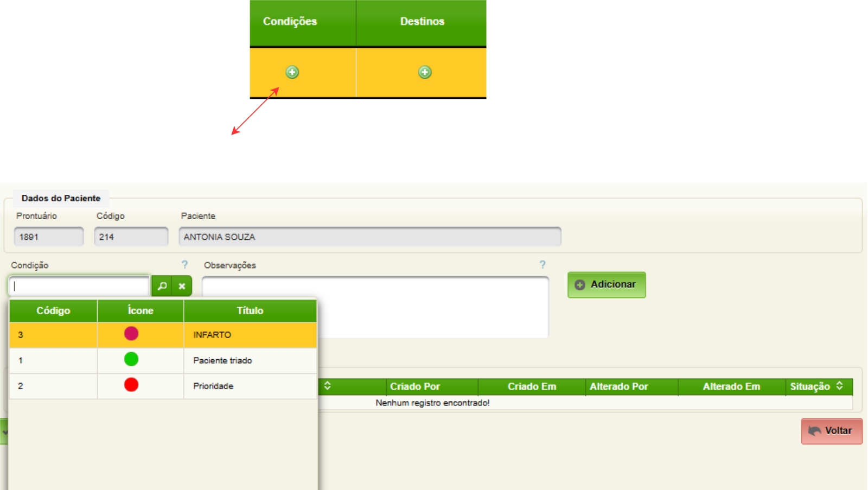868x490 pixels.
Task: Open the help question mark for Observações
Action: [x=542, y=265]
